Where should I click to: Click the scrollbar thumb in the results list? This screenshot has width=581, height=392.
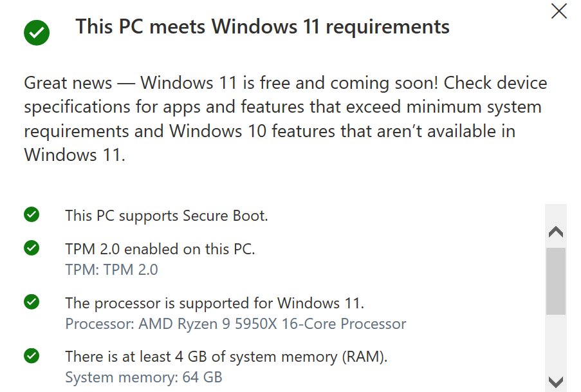click(556, 281)
